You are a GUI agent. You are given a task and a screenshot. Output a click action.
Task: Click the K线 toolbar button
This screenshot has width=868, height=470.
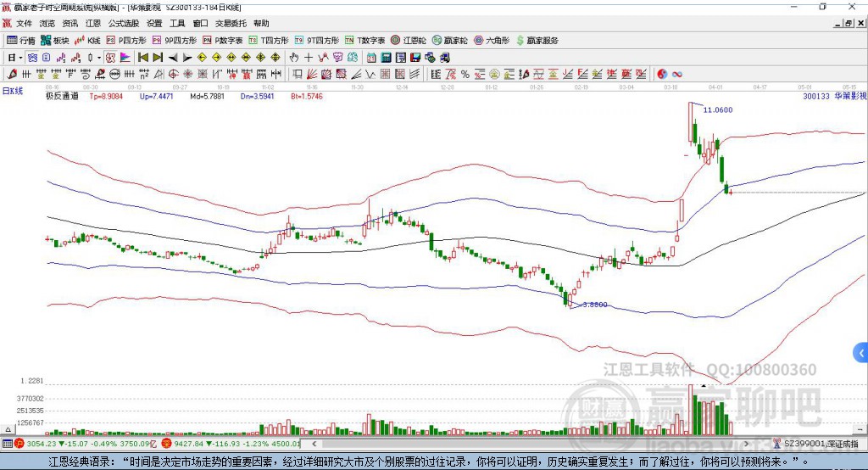[x=87, y=41]
